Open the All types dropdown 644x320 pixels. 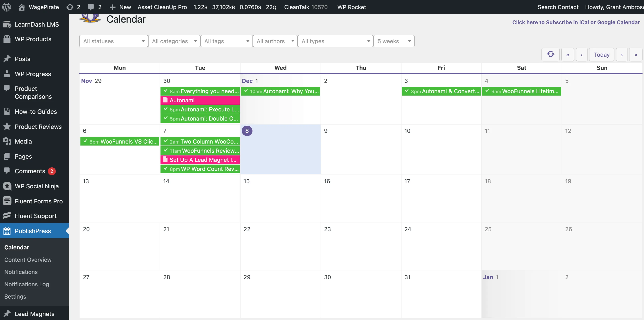point(335,41)
